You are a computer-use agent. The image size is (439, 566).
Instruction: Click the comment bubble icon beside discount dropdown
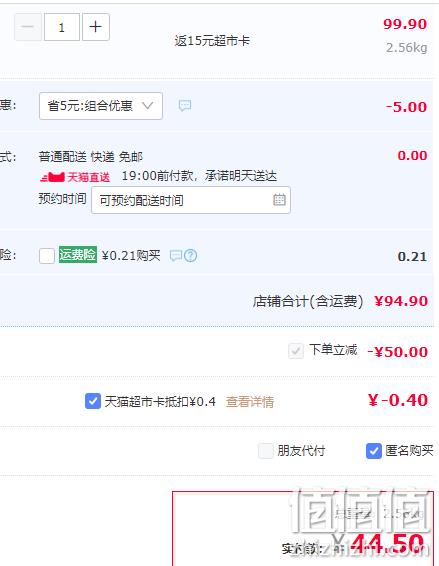point(185,106)
